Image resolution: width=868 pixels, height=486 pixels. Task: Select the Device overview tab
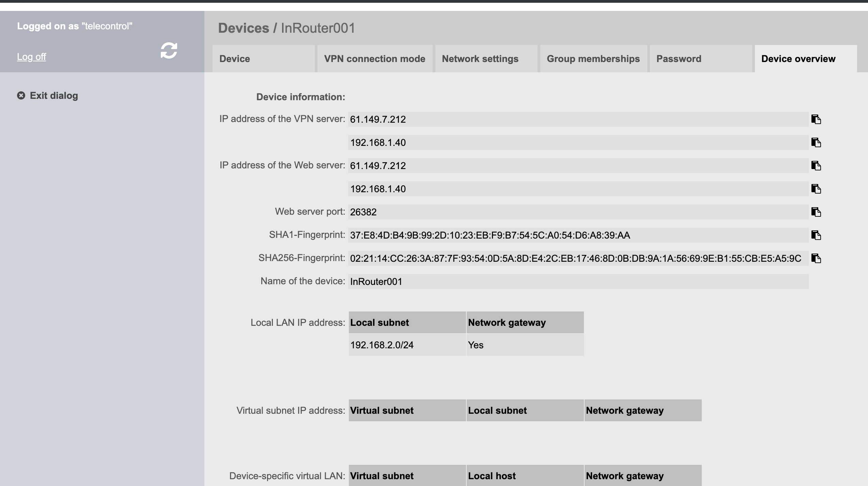click(805, 59)
